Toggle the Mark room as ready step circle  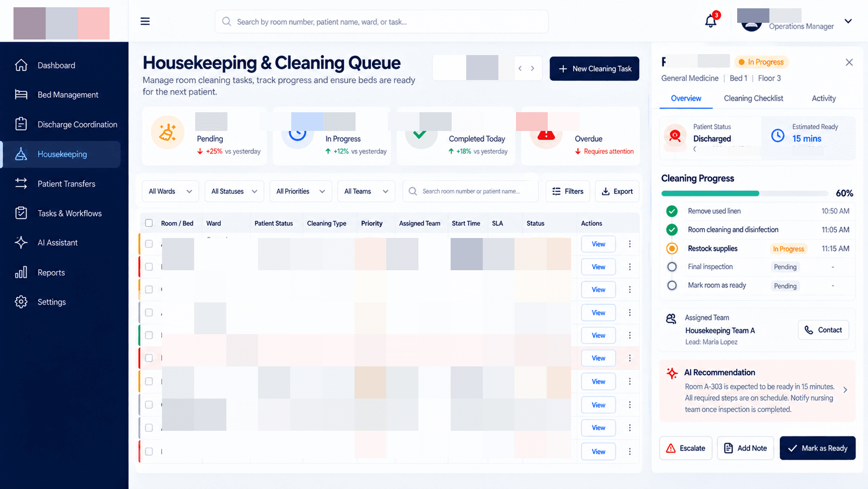click(672, 285)
